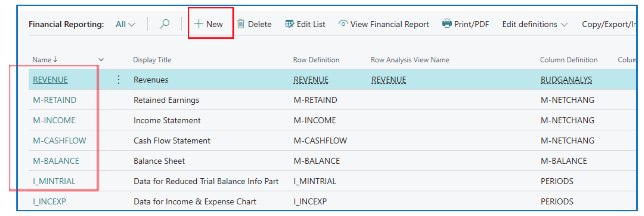Click the magnifying glass search icon

pyautogui.click(x=164, y=24)
